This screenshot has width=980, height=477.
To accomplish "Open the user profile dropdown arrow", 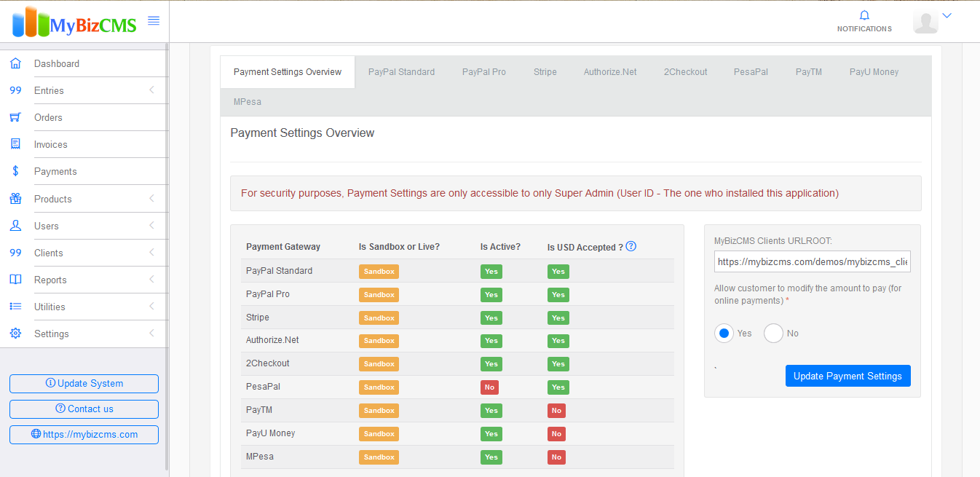I will click(947, 15).
